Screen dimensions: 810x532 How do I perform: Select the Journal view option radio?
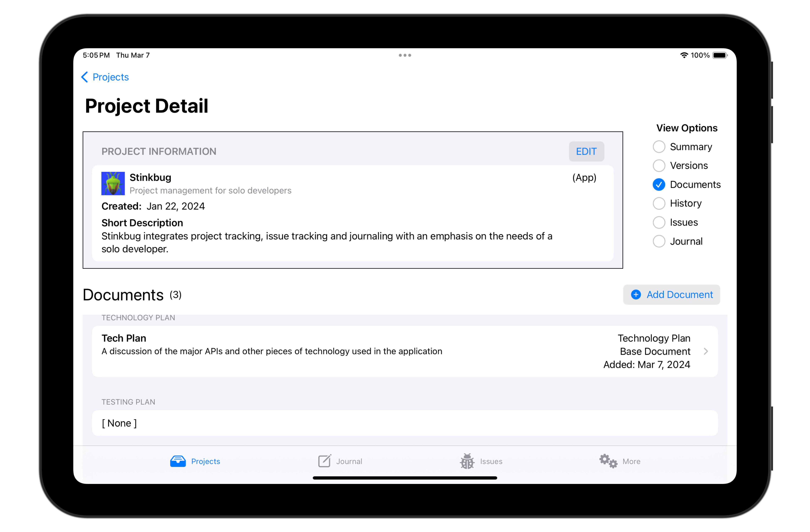pos(659,241)
